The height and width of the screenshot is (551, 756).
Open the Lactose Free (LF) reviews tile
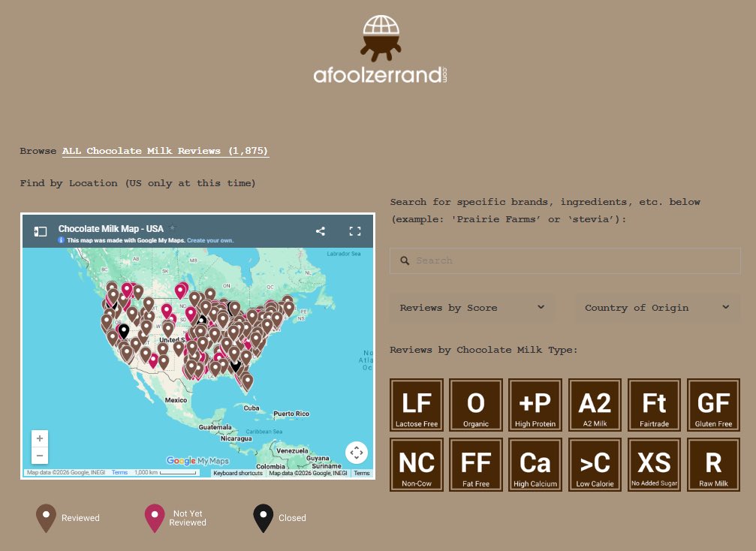(x=417, y=405)
